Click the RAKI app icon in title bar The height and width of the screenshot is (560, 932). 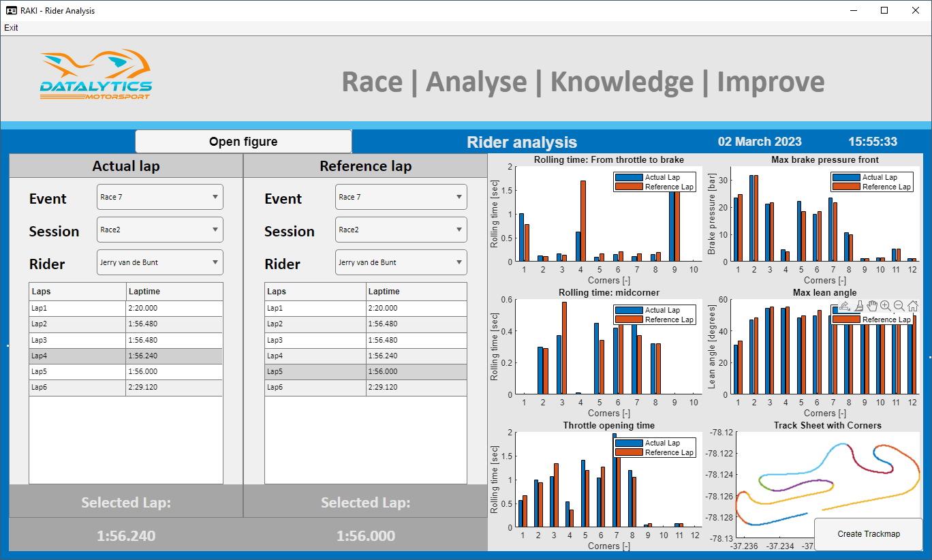pyautogui.click(x=12, y=10)
